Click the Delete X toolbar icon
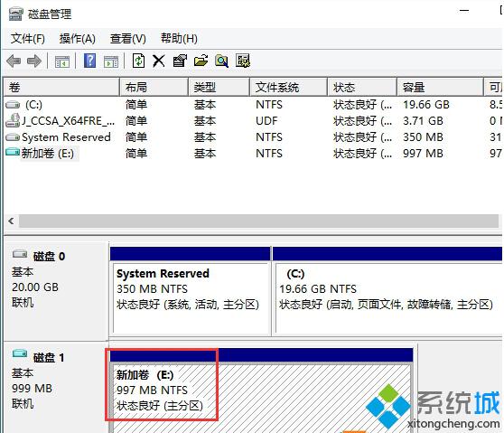 158,61
